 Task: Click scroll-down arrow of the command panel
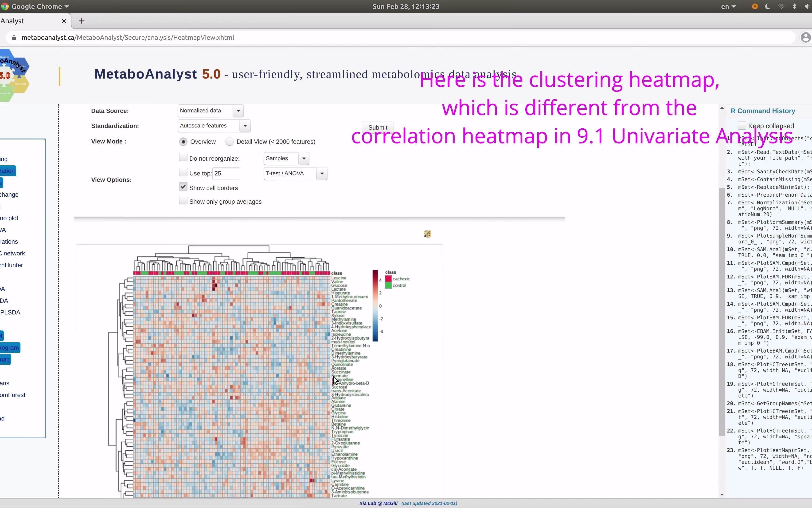click(722, 495)
